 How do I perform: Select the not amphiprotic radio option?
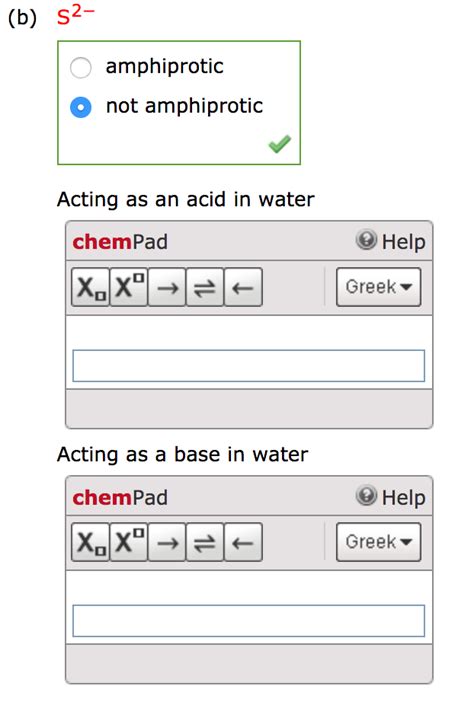(81, 107)
